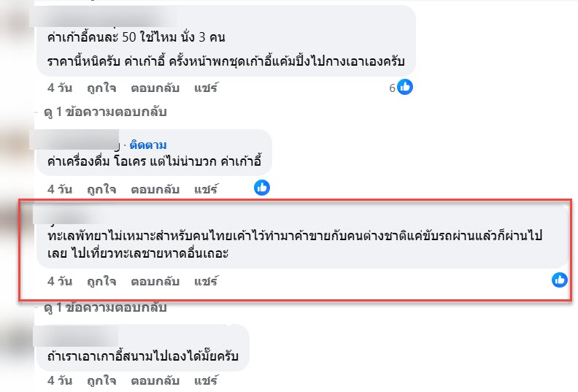
Task: Like the first comment about chair fees
Action: [x=101, y=88]
